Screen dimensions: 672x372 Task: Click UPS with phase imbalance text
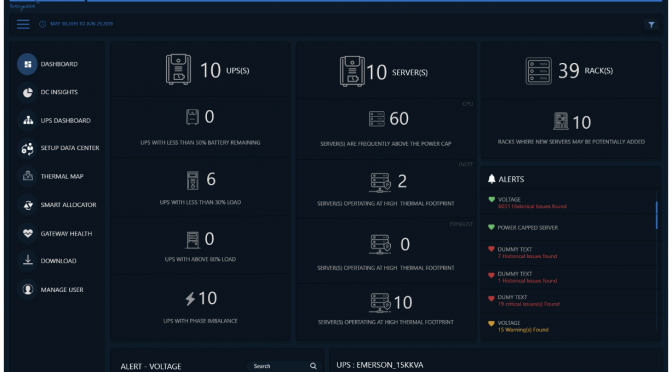[200, 321]
